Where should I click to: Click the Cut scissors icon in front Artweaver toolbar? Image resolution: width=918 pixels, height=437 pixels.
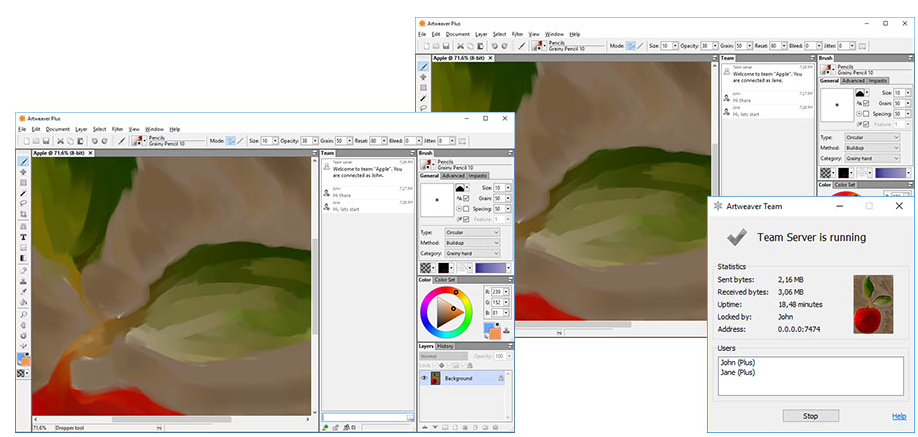tap(60, 141)
